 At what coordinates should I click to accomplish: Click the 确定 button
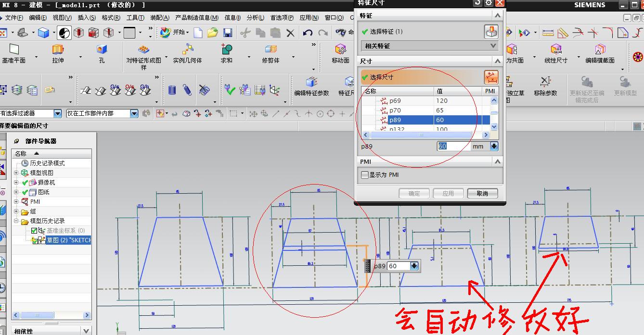[x=414, y=193]
